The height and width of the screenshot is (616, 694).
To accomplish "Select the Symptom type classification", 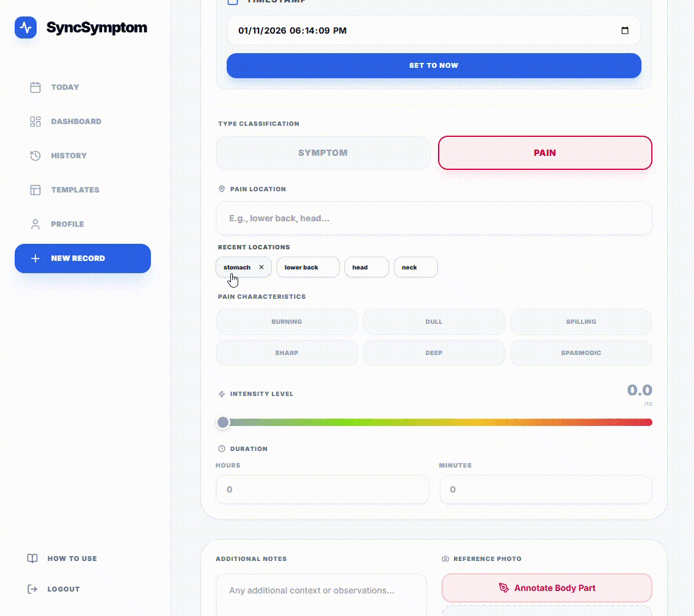I will pos(323,153).
